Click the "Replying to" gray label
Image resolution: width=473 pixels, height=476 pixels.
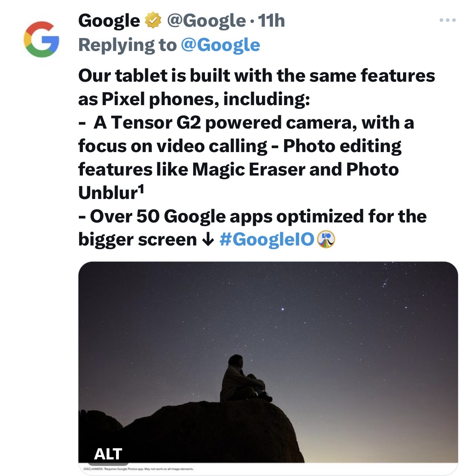point(127,45)
